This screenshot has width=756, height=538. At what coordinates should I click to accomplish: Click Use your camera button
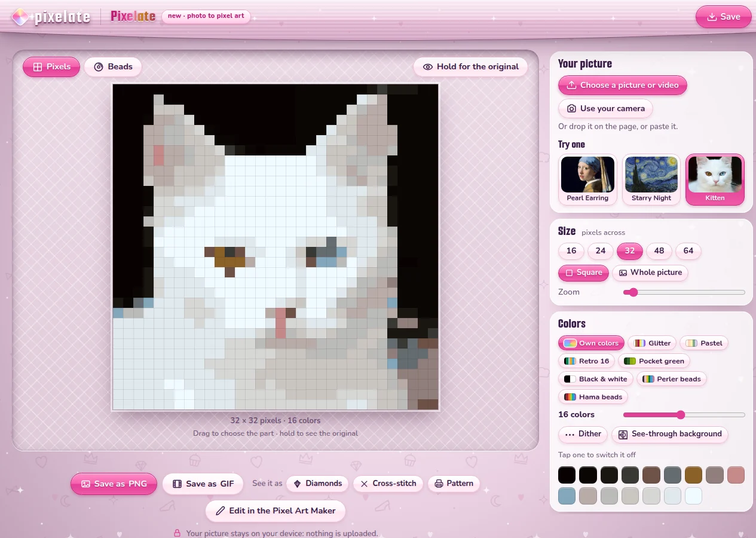point(605,108)
